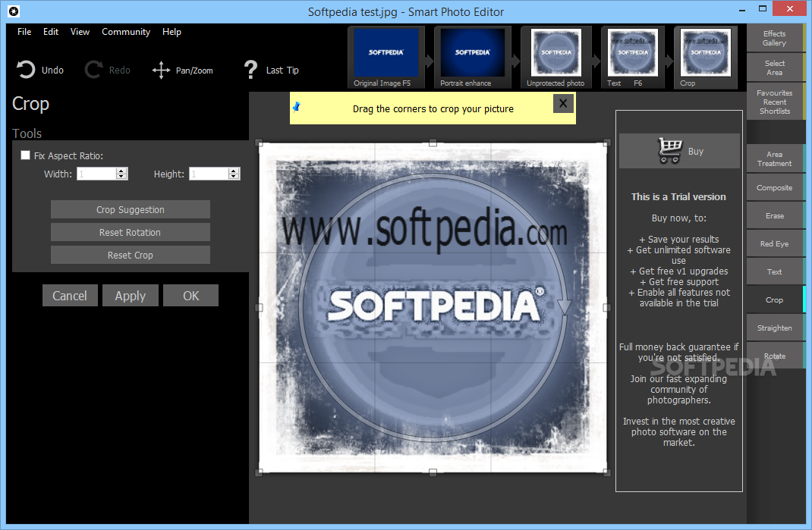The height and width of the screenshot is (530, 812).
Task: Switch to Select Area tab
Action: [775, 67]
